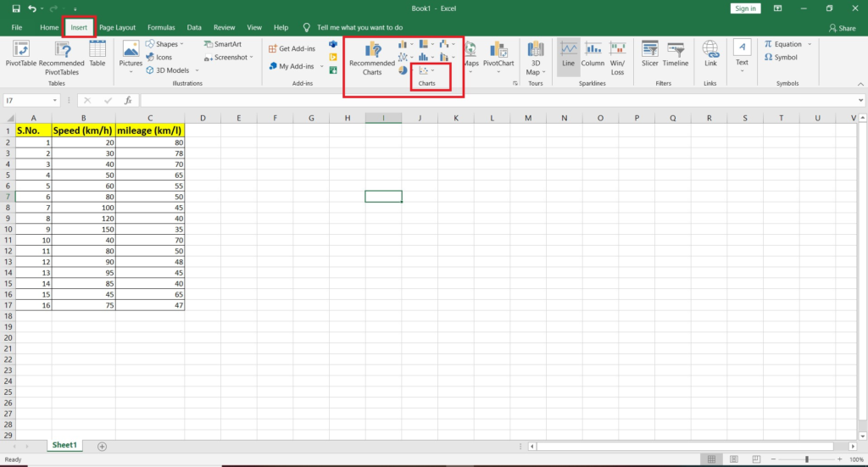The image size is (868, 467).
Task: Insert a PivotTable from the ribbon
Action: (x=21, y=54)
